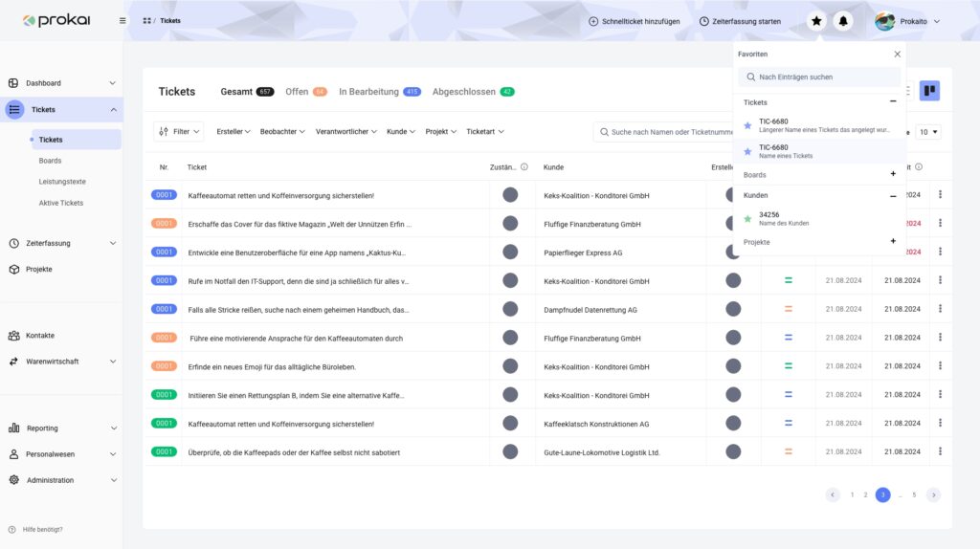Toggle star on favorite 'Name eines Tickets'
980x549 pixels.
[747, 151]
